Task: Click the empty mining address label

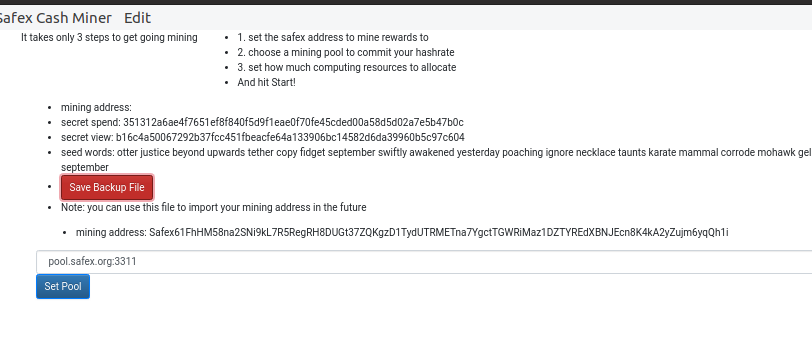Action: coord(96,107)
